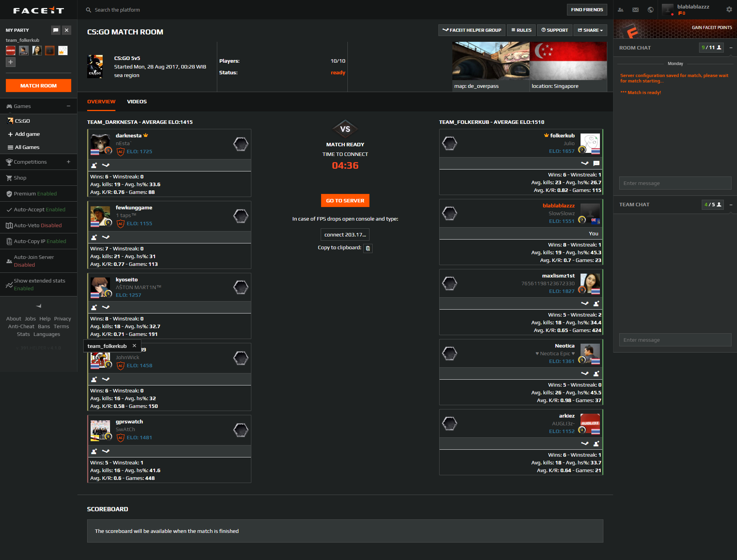Open the Shop menu item
The height and width of the screenshot is (560, 737).
coord(39,178)
